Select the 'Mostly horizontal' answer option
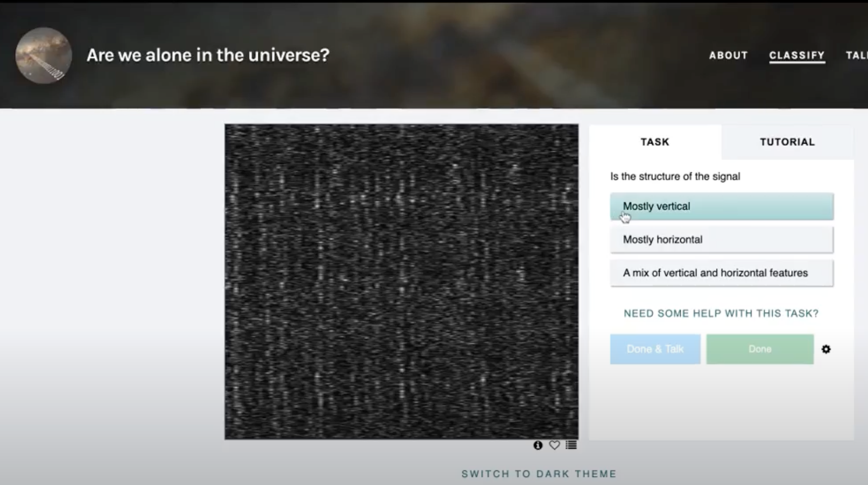The height and width of the screenshot is (485, 868). (x=721, y=239)
